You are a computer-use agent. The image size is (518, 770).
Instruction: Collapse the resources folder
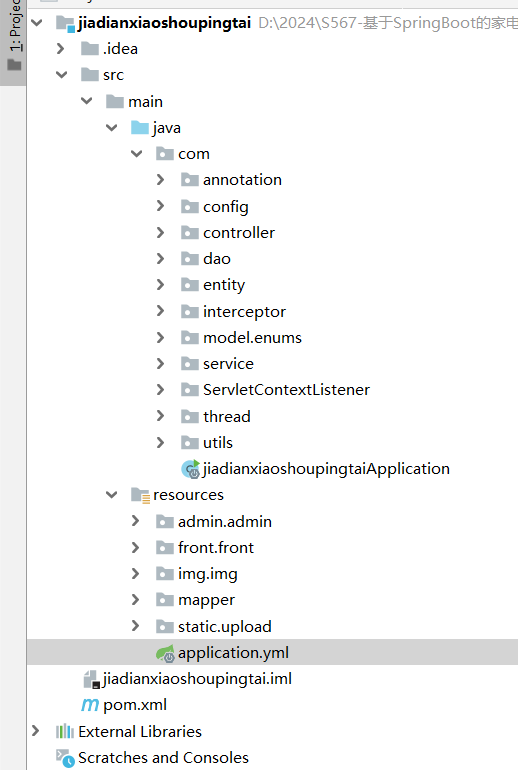112,495
